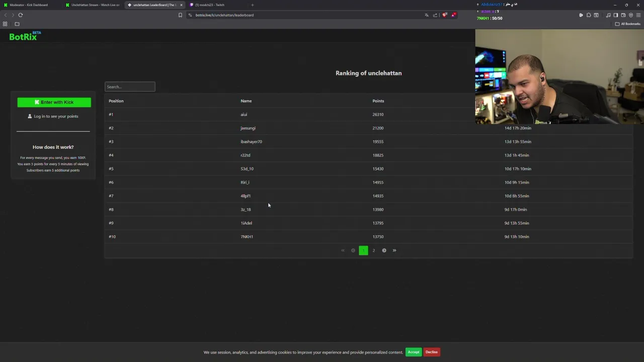Click the music note toolbar icon

coord(608,15)
